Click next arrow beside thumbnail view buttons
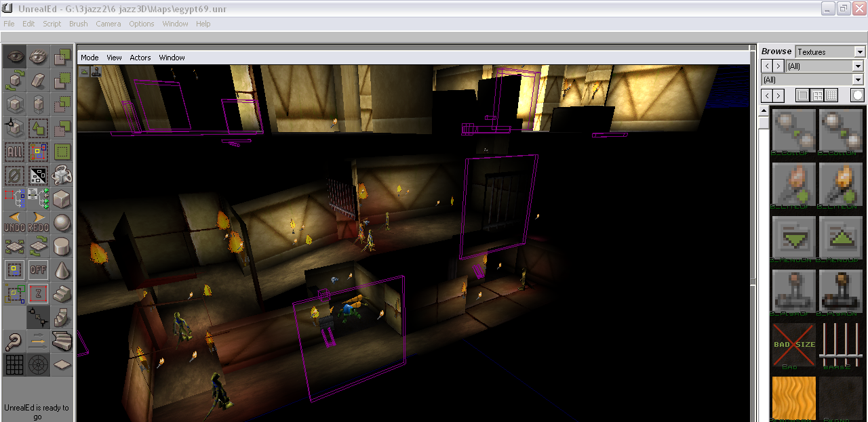Image resolution: width=868 pixels, height=422 pixels. (778, 96)
